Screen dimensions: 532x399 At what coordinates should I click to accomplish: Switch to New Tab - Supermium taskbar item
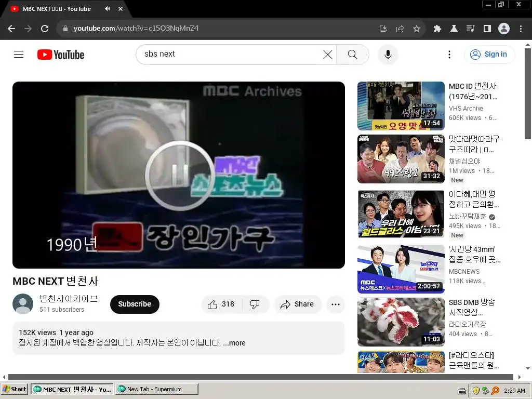pyautogui.click(x=157, y=389)
